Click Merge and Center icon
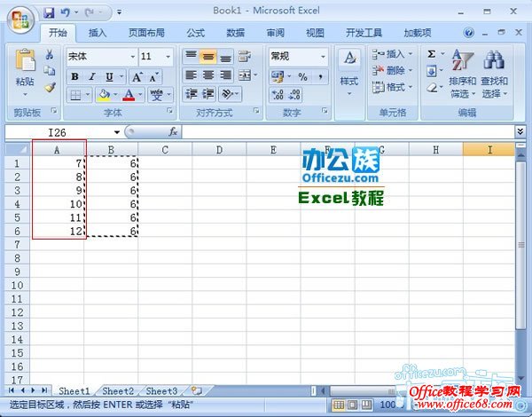This screenshot has width=532, height=417. pos(245,75)
